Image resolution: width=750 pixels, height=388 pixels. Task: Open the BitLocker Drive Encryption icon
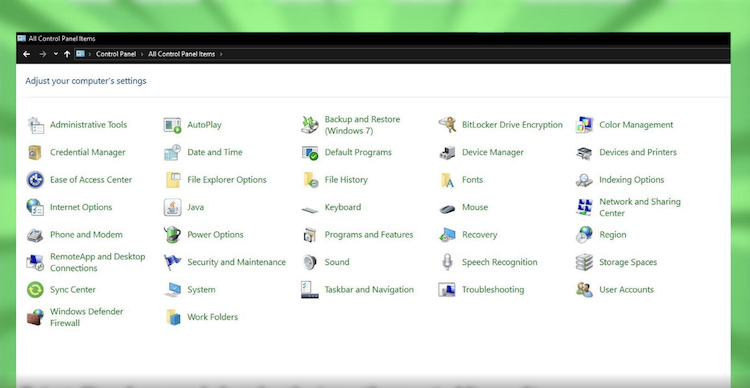(447, 125)
